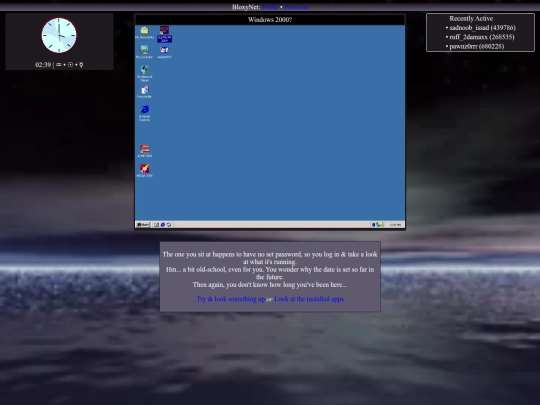
Task: Launch Internet Explorer from the desktop
Action: point(144,113)
